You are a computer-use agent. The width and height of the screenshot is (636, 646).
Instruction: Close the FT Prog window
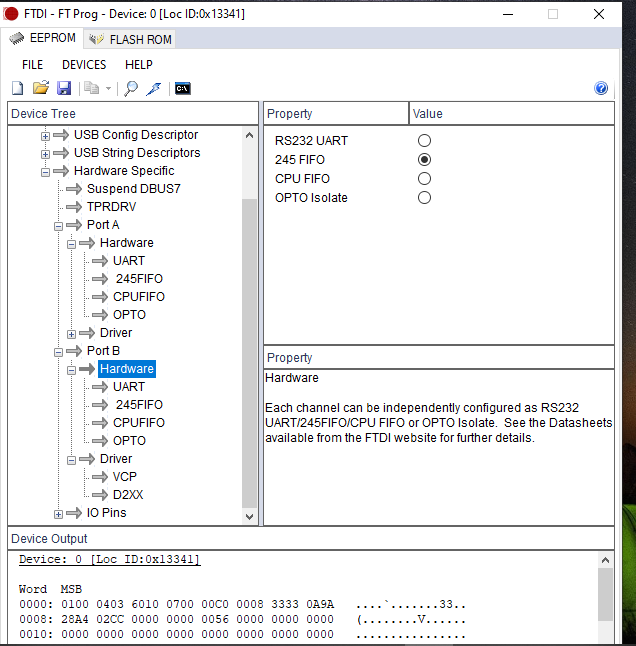tap(599, 14)
